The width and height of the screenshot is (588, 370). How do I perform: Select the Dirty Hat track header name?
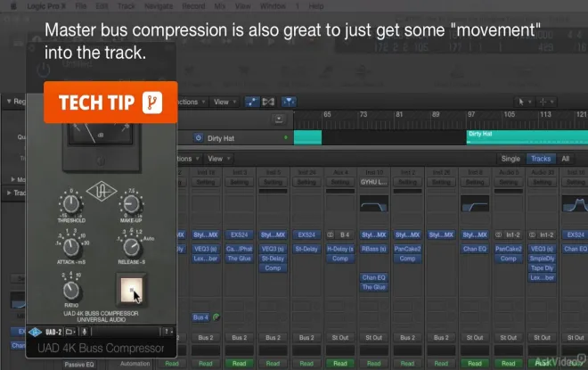(221, 138)
